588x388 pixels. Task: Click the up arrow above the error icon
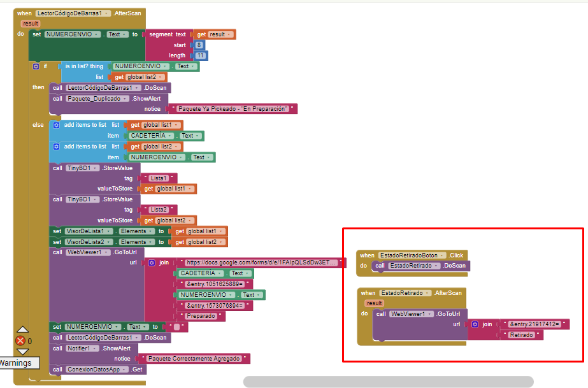[22, 330]
